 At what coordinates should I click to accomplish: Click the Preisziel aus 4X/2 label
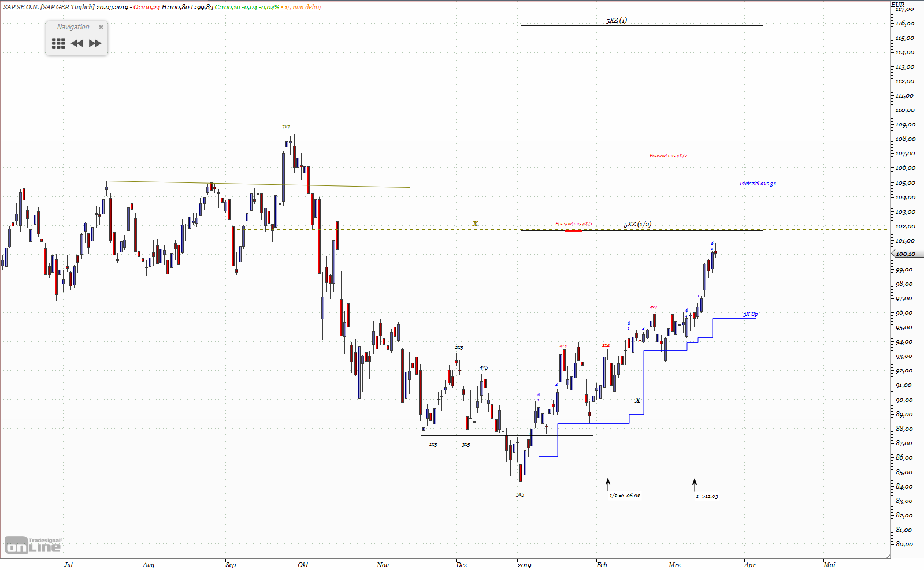(x=668, y=155)
